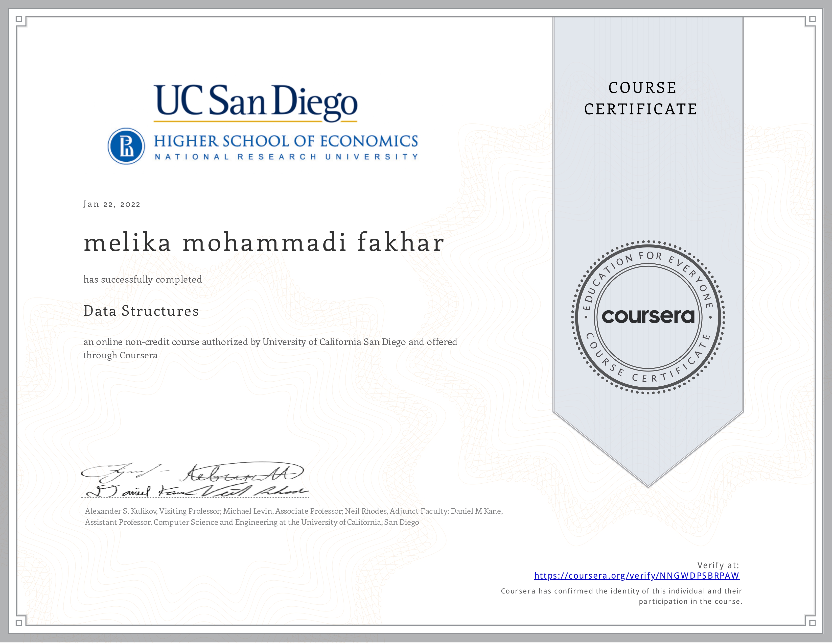Select the text 'through Coursera'

click(x=120, y=356)
